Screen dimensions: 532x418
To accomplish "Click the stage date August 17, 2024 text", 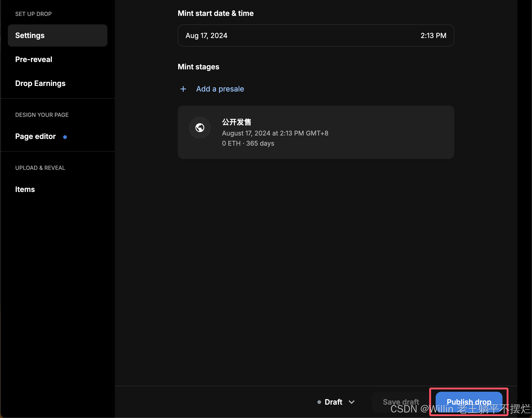I will (275, 133).
